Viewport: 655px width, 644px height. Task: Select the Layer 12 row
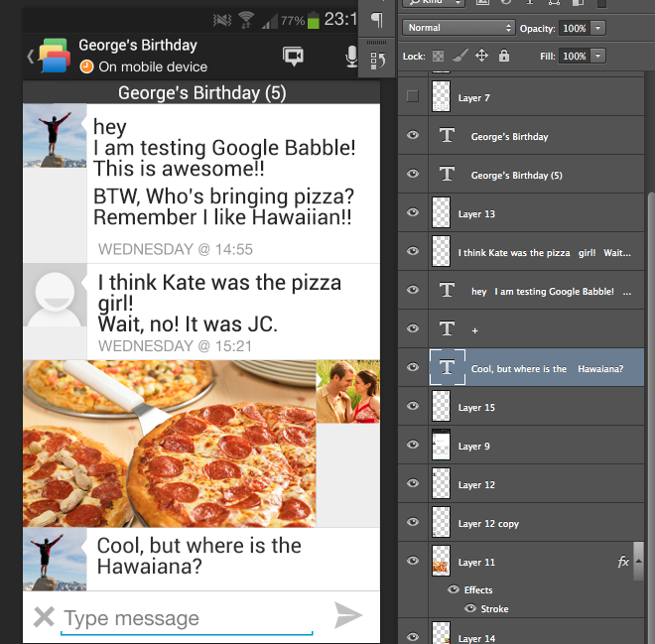[521, 483]
